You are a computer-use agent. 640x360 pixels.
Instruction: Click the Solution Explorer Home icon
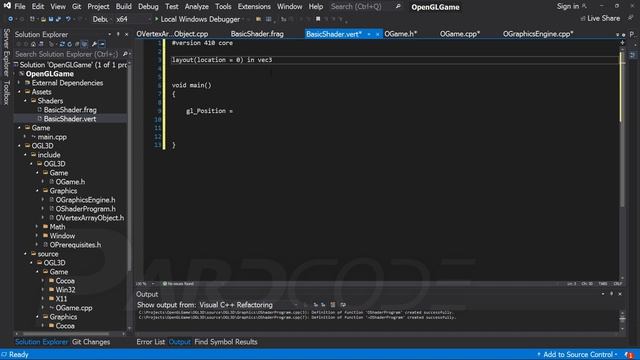click(33, 44)
